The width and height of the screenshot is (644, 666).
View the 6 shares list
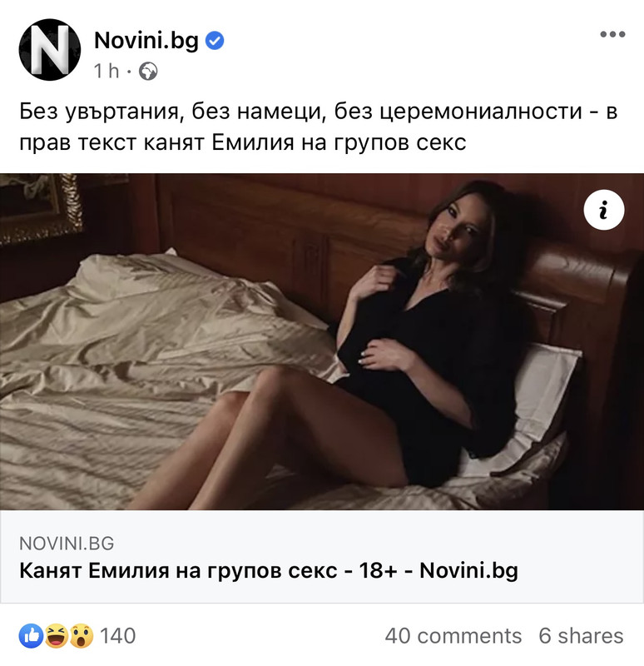[x=581, y=636]
